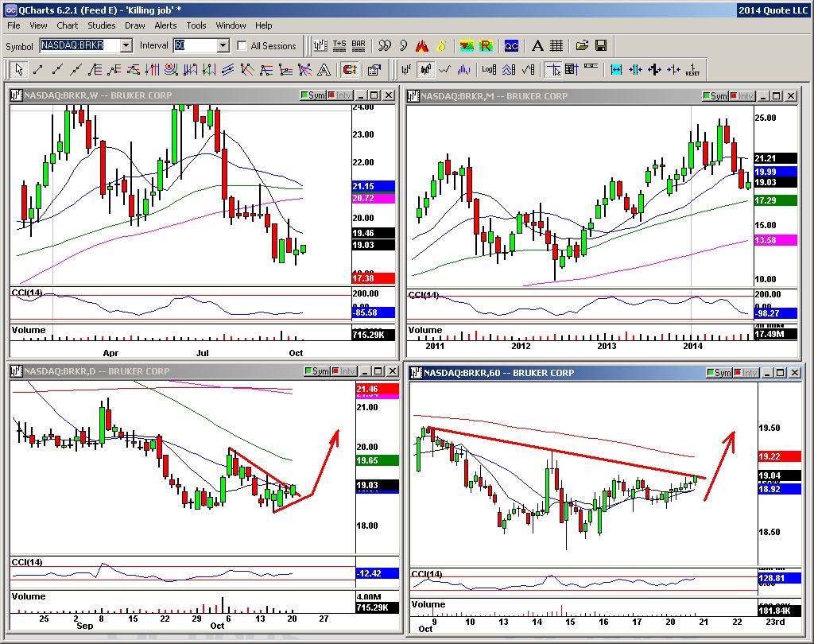Click the RESET zoom icon
The image size is (814, 644).
[692, 69]
